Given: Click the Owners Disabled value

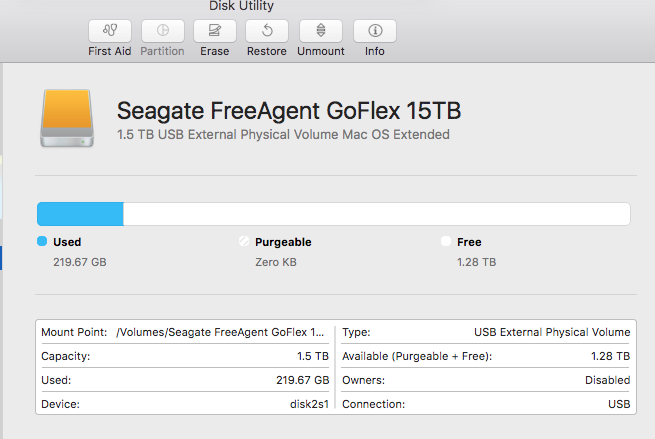Looking at the screenshot, I should point(607,380).
